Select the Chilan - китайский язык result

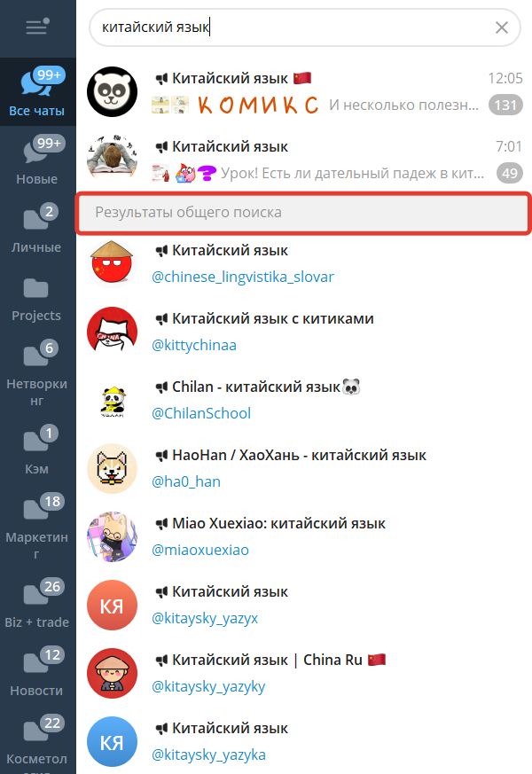coord(304,401)
